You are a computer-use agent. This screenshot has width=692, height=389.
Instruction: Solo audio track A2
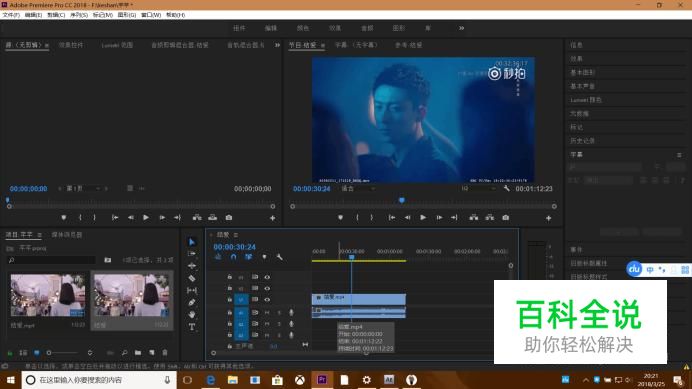coord(279,324)
